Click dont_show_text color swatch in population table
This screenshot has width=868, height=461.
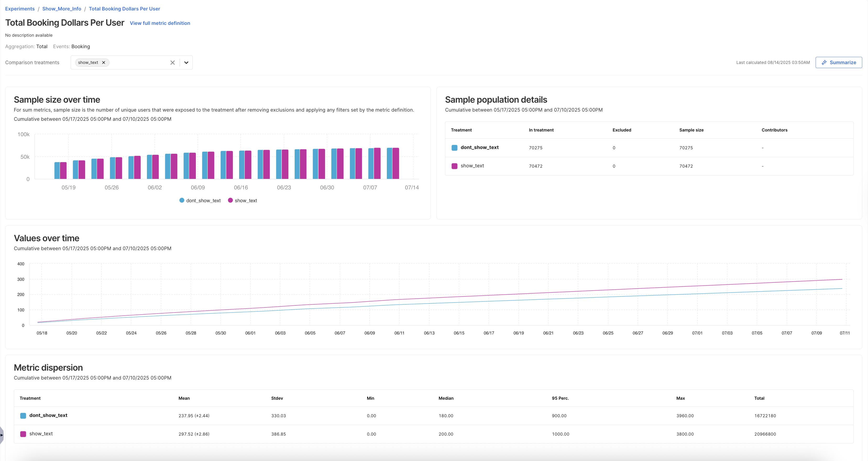coord(454,148)
